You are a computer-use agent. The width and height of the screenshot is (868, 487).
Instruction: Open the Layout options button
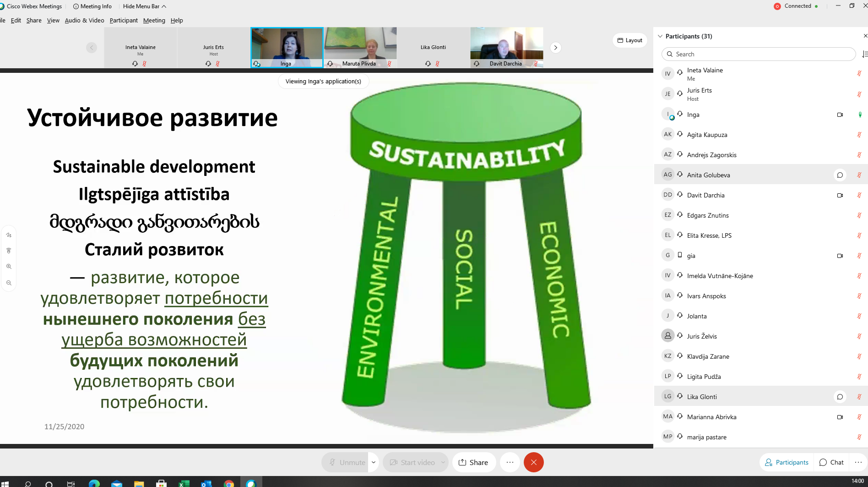coord(630,40)
